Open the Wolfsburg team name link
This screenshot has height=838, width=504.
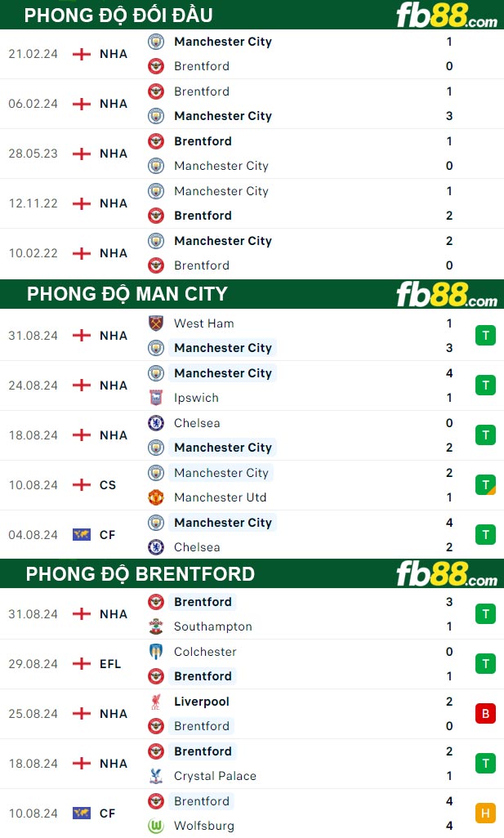coord(204,826)
